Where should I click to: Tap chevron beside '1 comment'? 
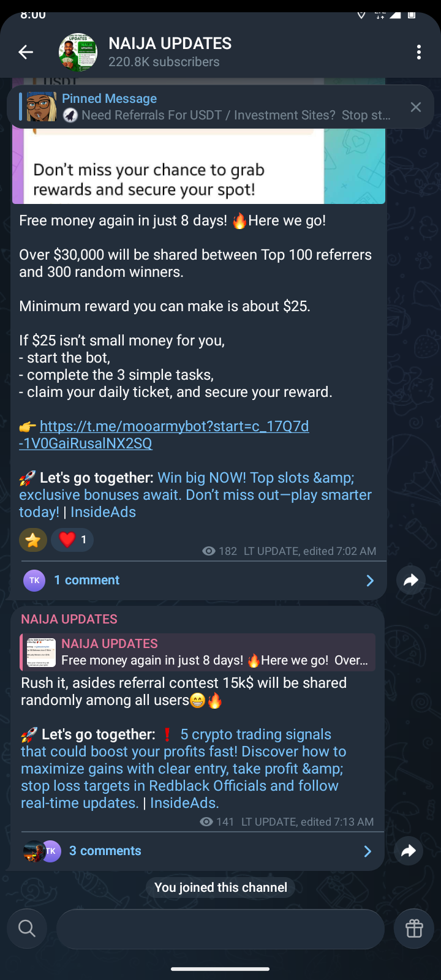tap(370, 581)
